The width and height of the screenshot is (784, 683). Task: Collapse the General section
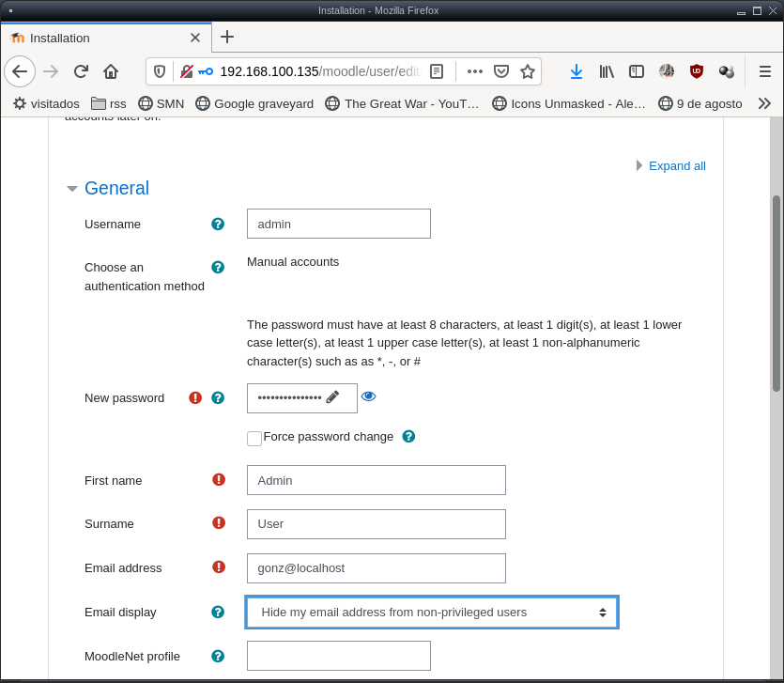[x=72, y=189]
